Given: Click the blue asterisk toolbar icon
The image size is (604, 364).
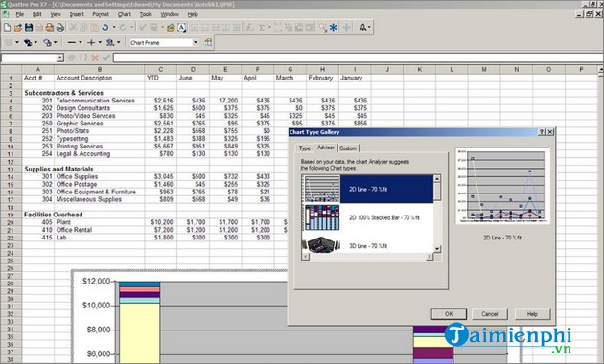Looking at the screenshot, I should [x=334, y=28].
